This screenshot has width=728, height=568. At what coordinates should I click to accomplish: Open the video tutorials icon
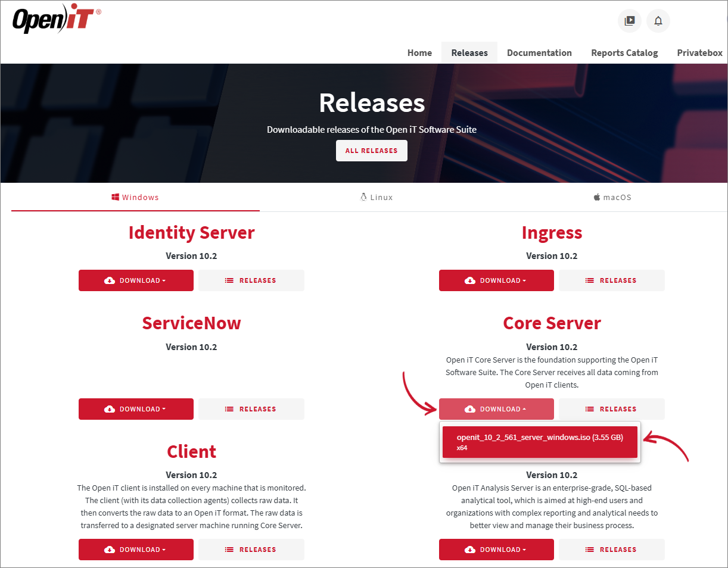point(630,21)
